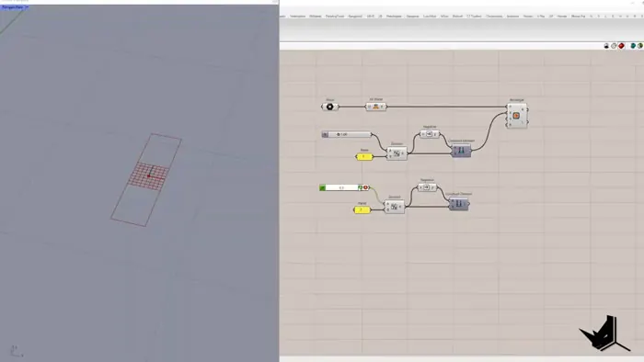The height and width of the screenshot is (362, 644).
Task: Select the upper Division component
Action: point(397,153)
